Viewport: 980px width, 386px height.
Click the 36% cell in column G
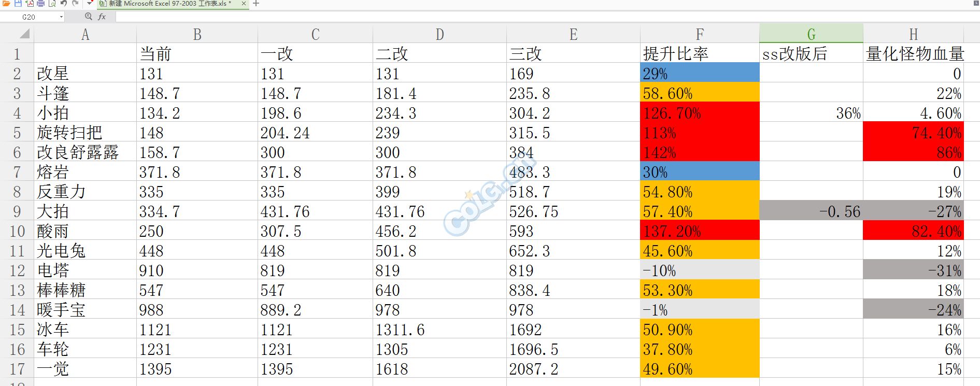811,112
